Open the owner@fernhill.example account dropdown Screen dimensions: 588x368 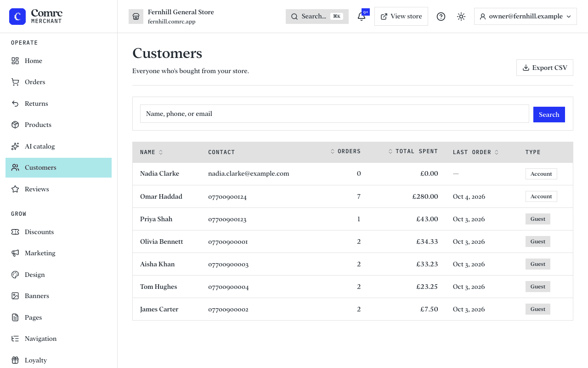click(x=525, y=16)
